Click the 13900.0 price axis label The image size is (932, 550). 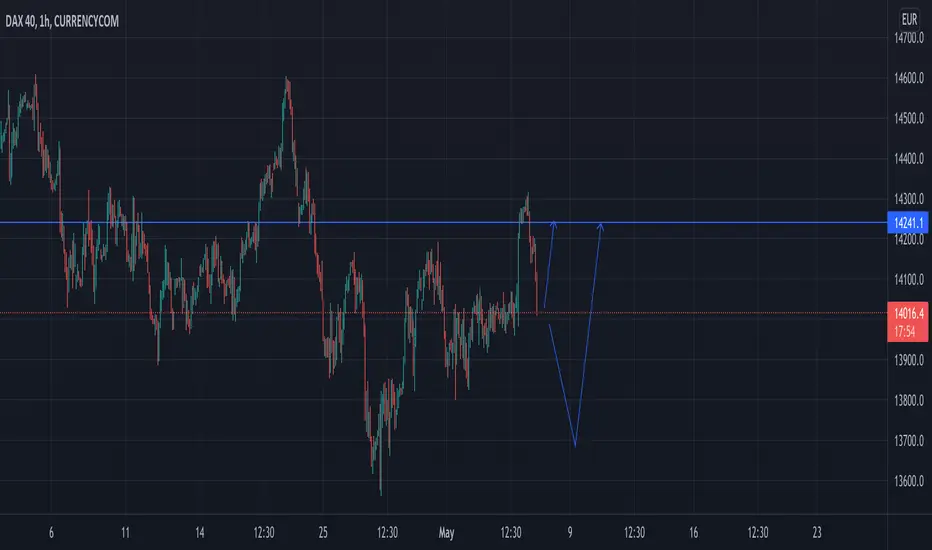(x=909, y=360)
